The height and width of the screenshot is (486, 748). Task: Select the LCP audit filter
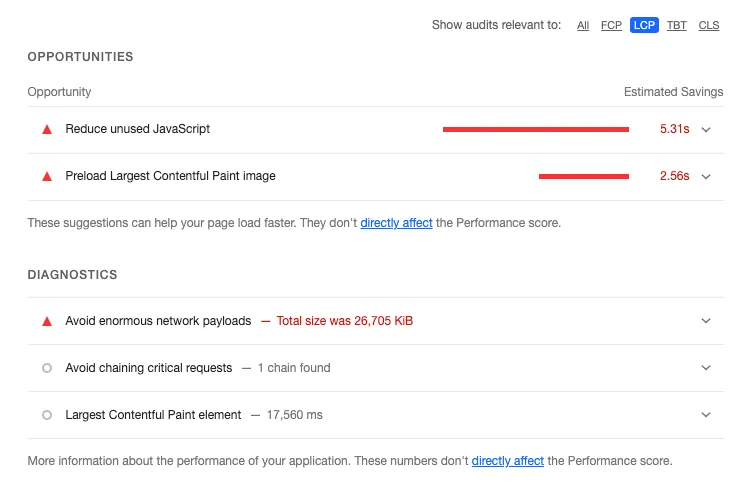[644, 25]
